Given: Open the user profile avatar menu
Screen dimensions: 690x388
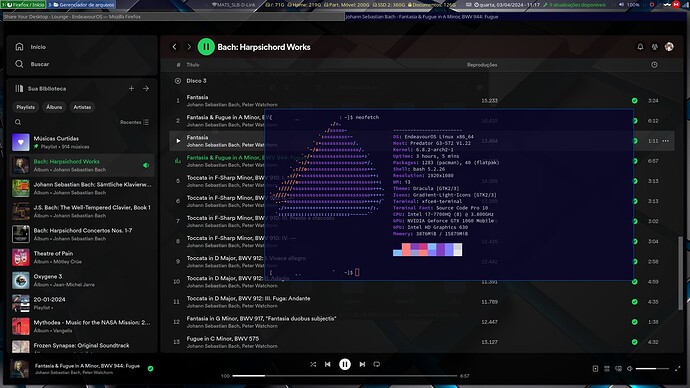Looking at the screenshot, I should coord(669,47).
